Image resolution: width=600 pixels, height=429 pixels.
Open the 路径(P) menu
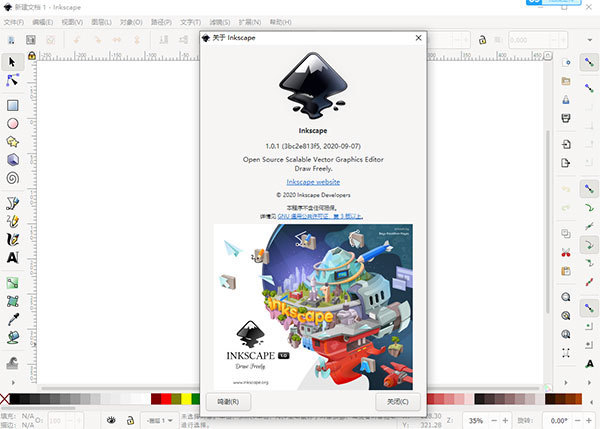pyautogui.click(x=161, y=22)
